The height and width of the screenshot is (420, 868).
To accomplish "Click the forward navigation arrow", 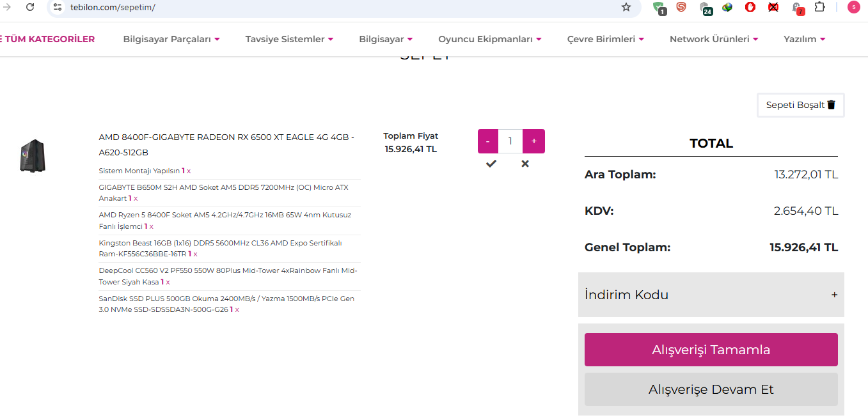I will [8, 7].
